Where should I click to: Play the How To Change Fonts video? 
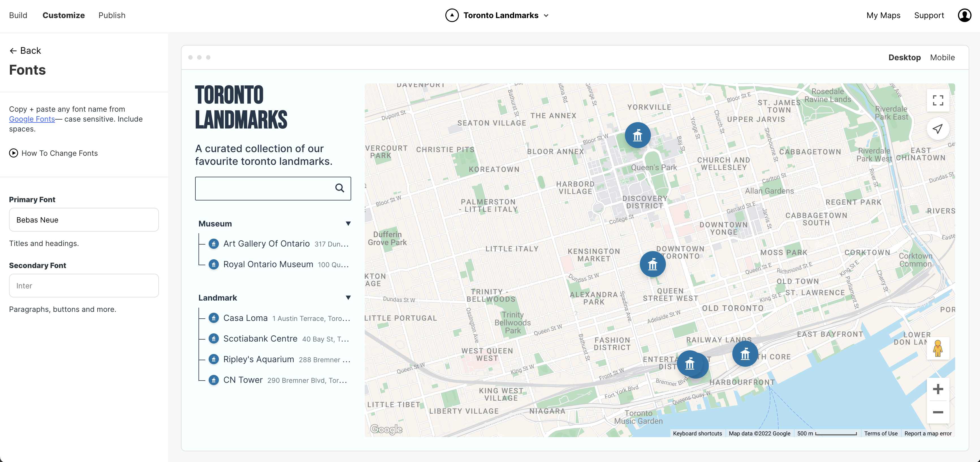[x=13, y=153]
